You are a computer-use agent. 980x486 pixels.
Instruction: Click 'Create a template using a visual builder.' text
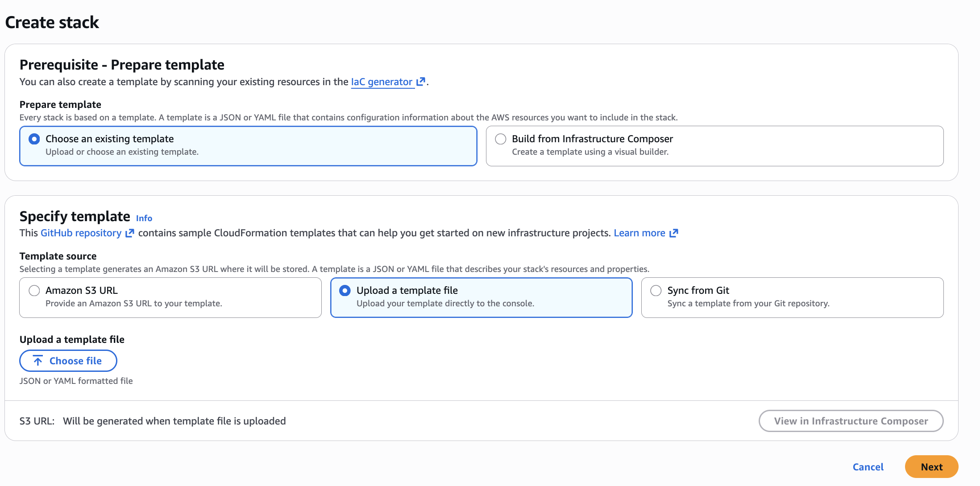[x=590, y=152]
